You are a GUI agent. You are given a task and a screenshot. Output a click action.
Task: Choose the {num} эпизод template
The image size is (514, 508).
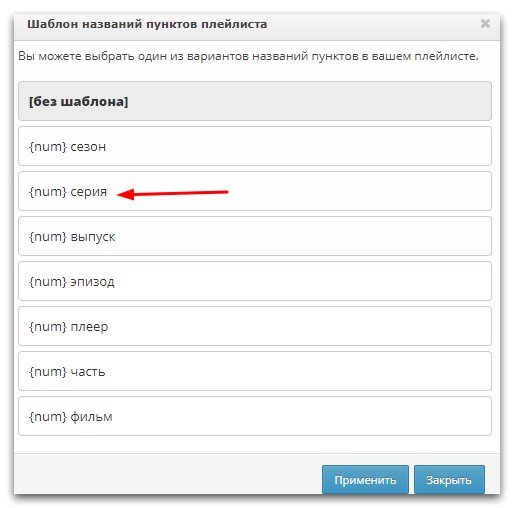pos(255,281)
